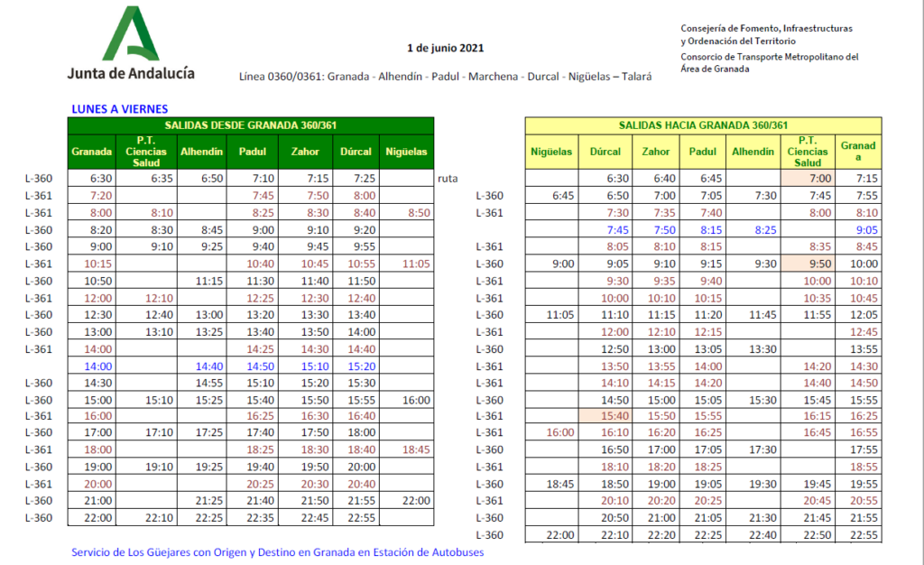Click the blue 9:05 Granada arrival time
The height and width of the screenshot is (565, 924).
pyautogui.click(x=866, y=230)
